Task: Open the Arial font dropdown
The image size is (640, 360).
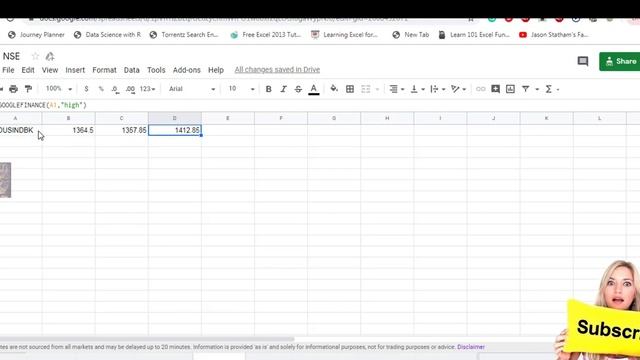Action: [192, 89]
